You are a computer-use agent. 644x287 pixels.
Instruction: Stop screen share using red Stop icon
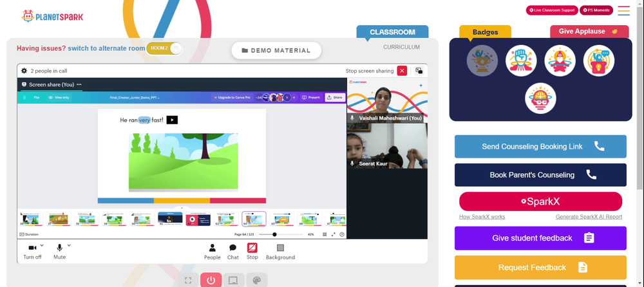click(x=252, y=248)
